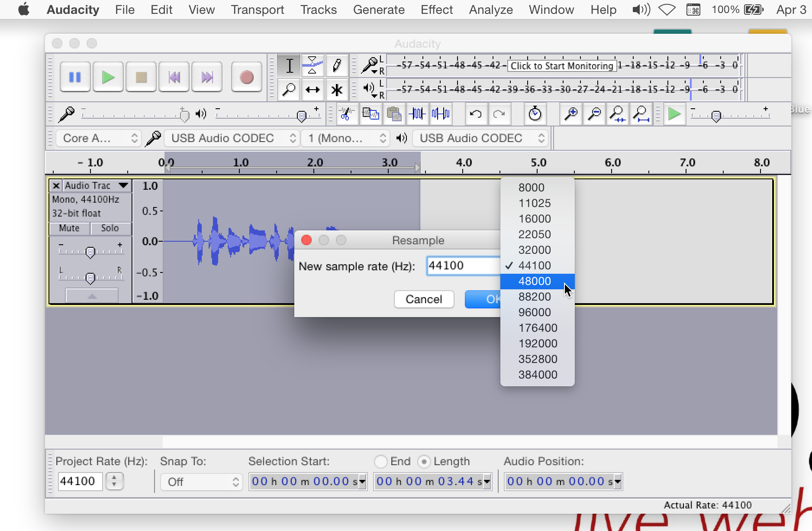
Task: Select the Envelope tool
Action: point(313,65)
